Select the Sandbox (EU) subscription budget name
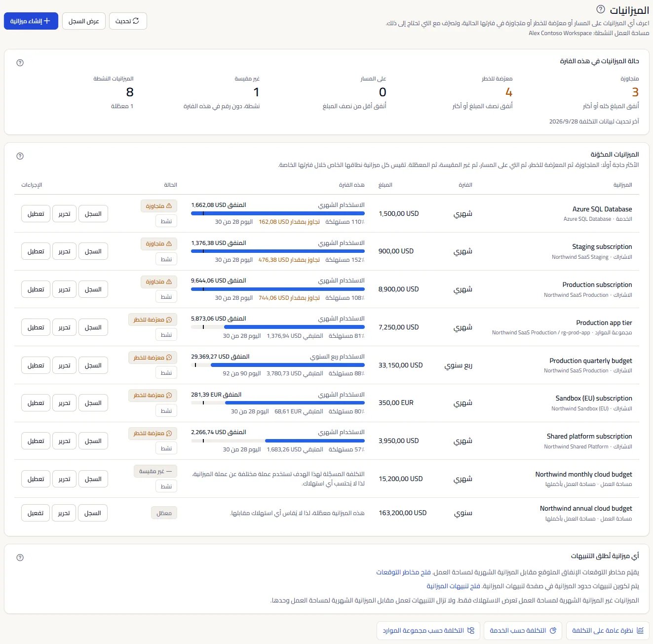This screenshot has width=653, height=644. click(x=594, y=398)
